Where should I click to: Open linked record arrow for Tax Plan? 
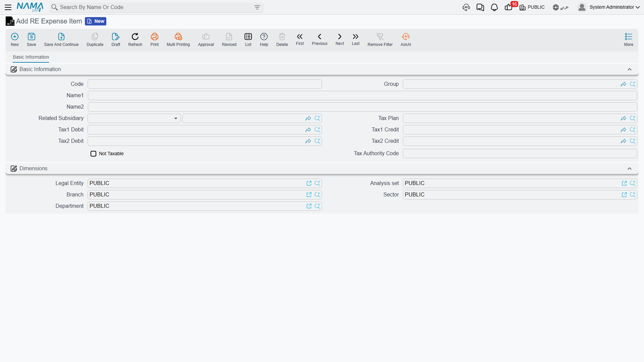pos(624,118)
